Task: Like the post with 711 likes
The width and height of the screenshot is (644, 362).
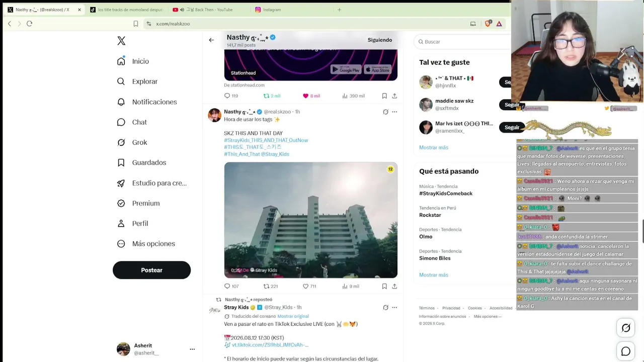Action: click(x=309, y=287)
